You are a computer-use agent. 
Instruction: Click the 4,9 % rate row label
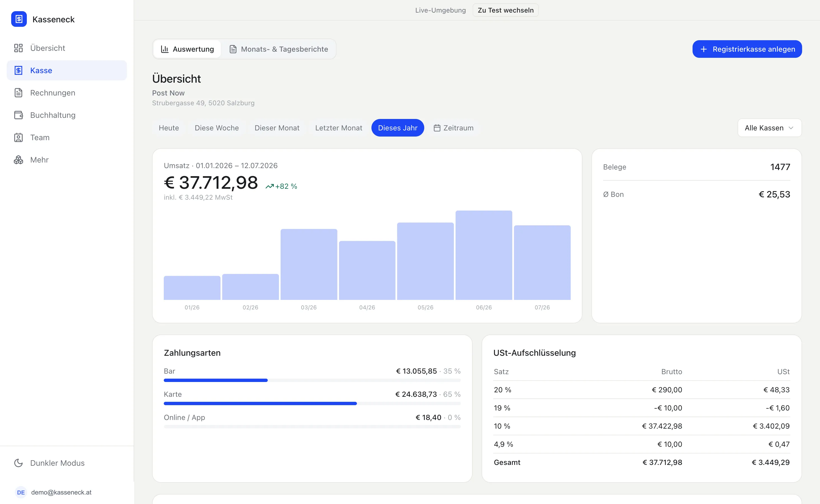point(503,444)
